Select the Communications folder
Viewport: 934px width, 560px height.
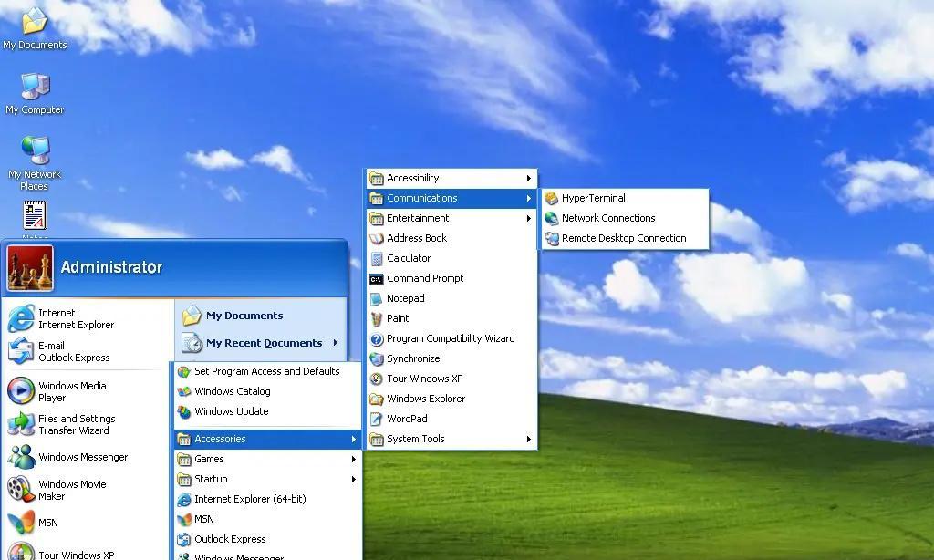[x=451, y=199]
